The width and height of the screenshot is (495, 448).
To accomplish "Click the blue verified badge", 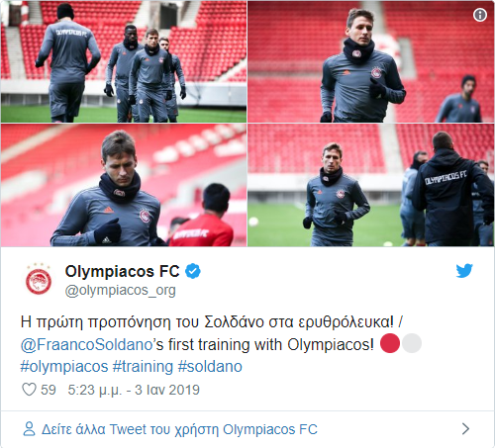I will click(x=193, y=271).
